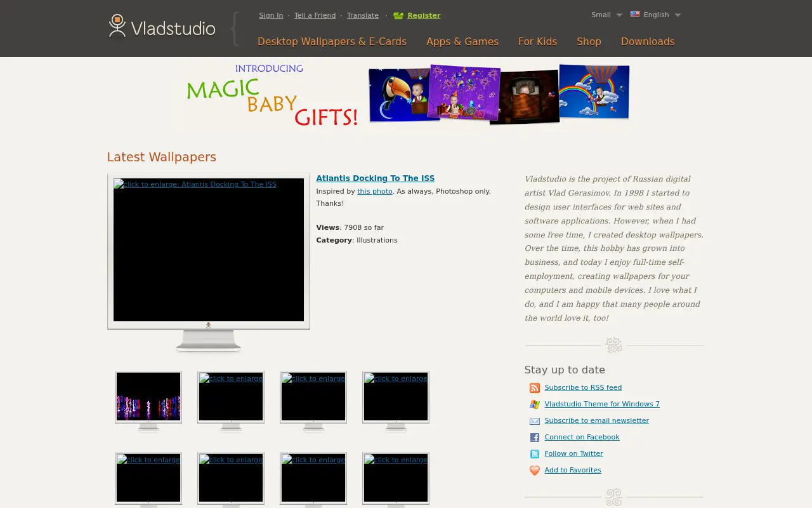The height and width of the screenshot is (508, 812).
Task: Click Connect on Facebook link
Action: tap(582, 437)
